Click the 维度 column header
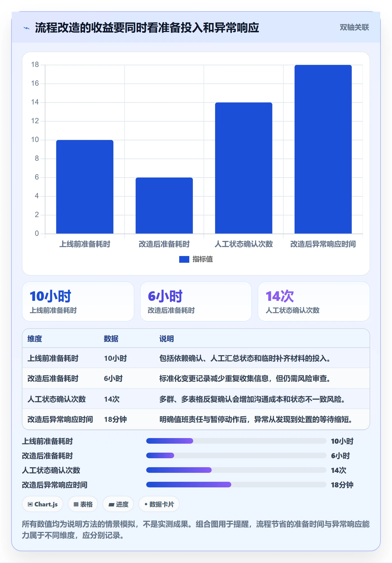The image size is (392, 563). coord(35,339)
